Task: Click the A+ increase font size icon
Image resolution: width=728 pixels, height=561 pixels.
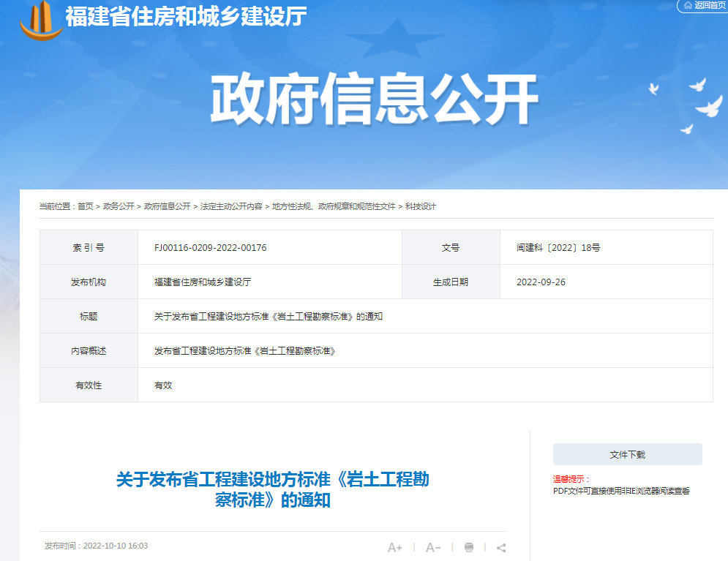Action: [395, 547]
